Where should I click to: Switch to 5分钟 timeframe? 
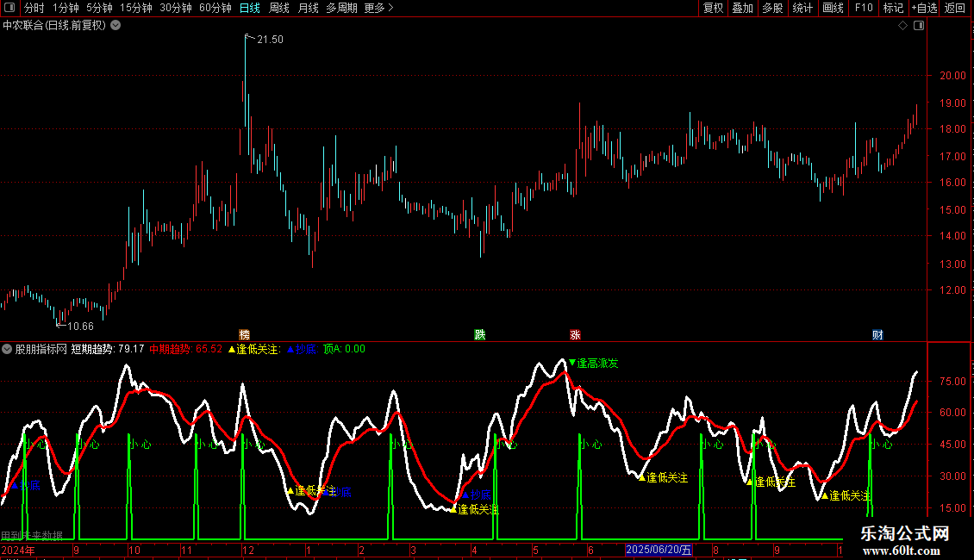click(99, 8)
